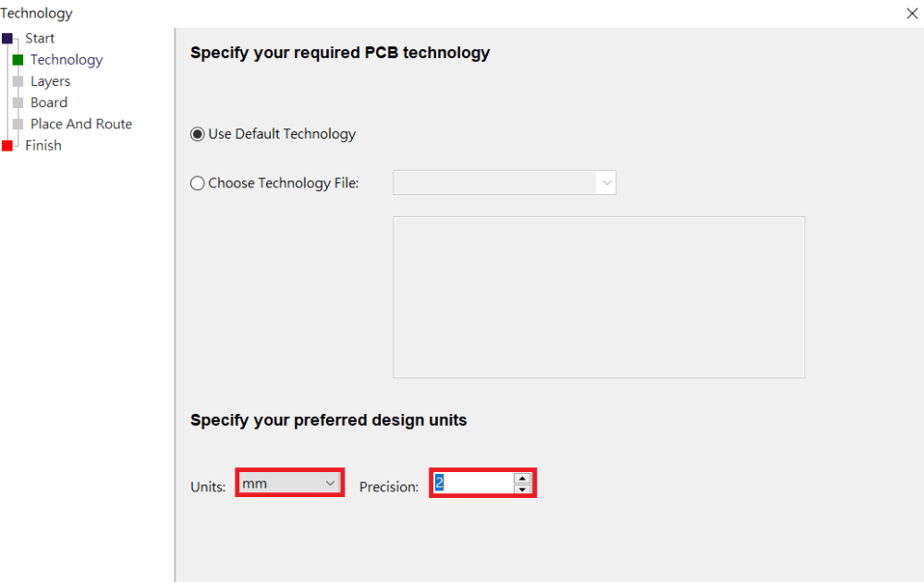Jump to the Finish wizard step
924x582 pixels.
[43, 146]
